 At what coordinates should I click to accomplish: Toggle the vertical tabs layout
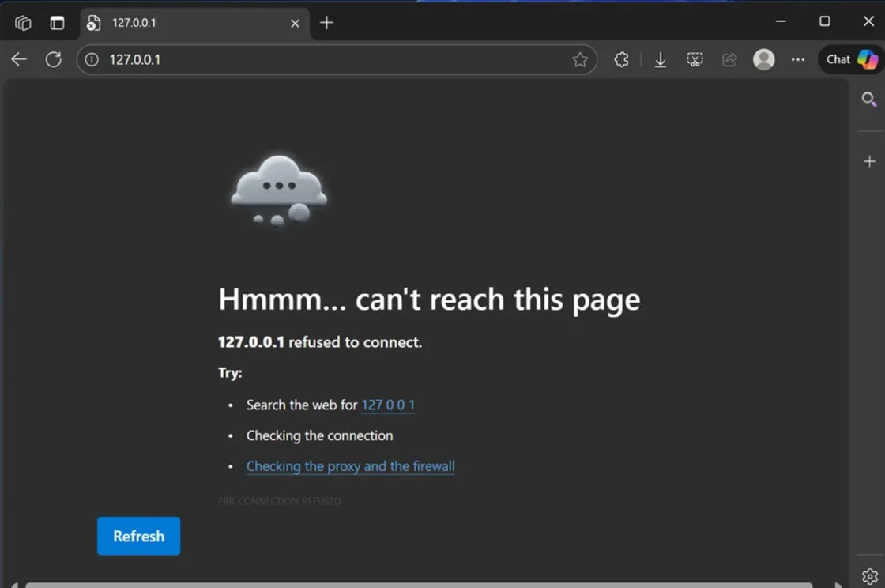point(56,22)
